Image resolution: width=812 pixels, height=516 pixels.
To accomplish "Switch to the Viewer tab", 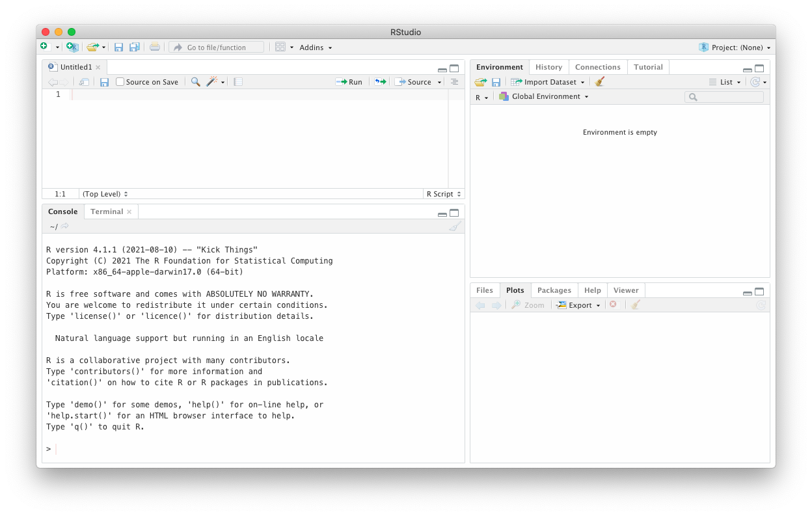I will click(626, 290).
